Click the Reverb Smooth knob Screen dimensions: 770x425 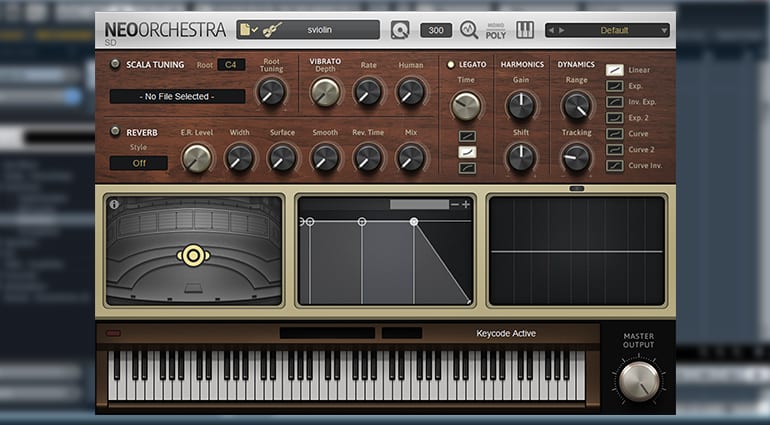[x=325, y=158]
